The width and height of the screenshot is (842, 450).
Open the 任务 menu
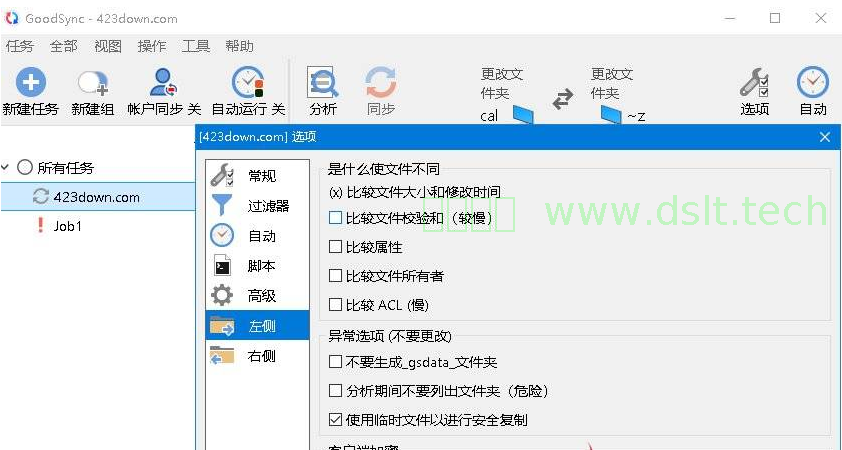19,46
